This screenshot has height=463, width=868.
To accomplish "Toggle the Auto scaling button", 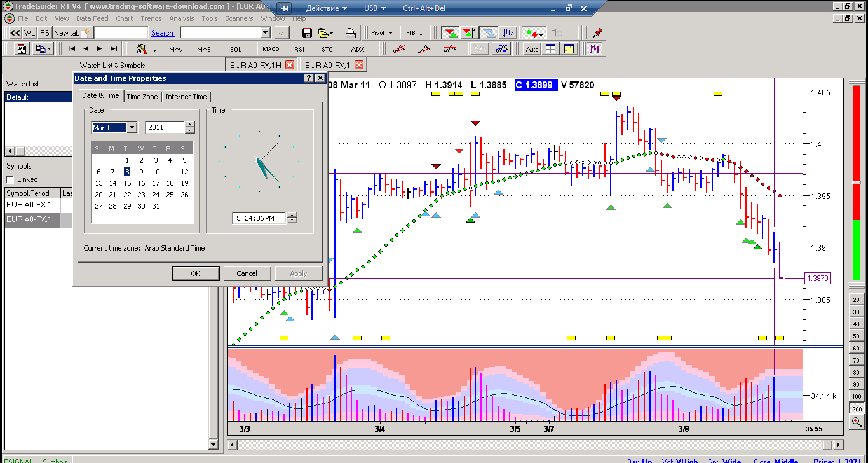I will (532, 49).
